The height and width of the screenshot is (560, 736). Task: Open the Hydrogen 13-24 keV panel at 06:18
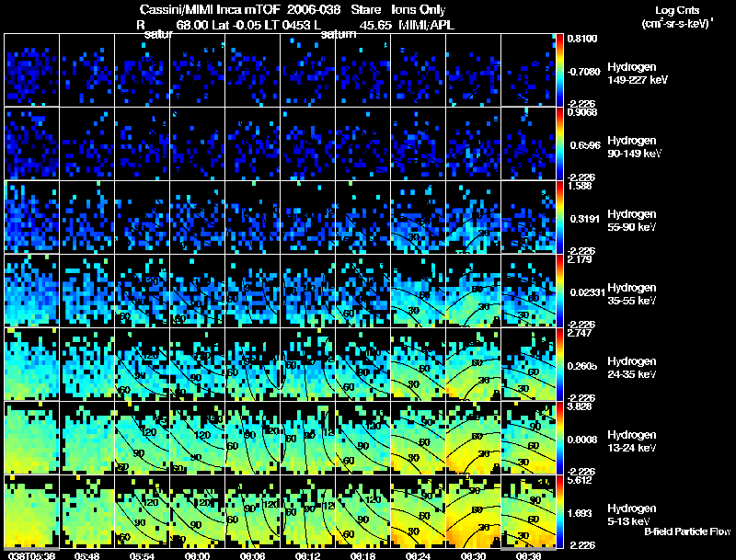point(362,438)
